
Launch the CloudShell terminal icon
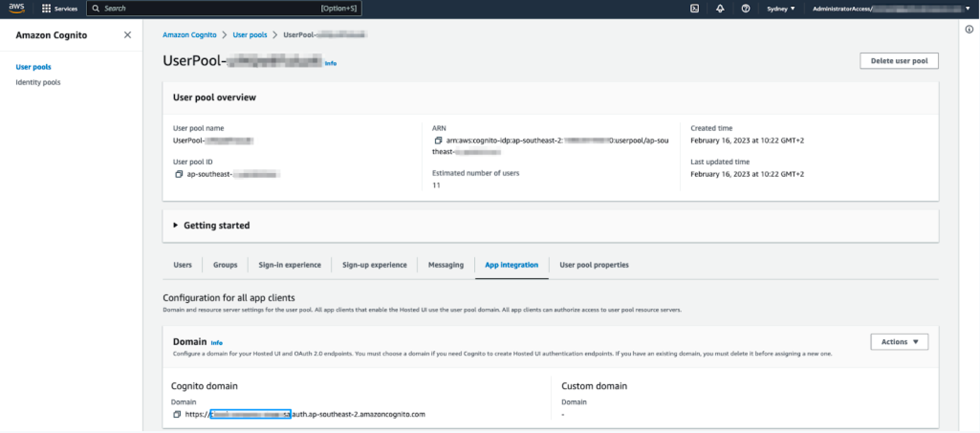point(695,9)
